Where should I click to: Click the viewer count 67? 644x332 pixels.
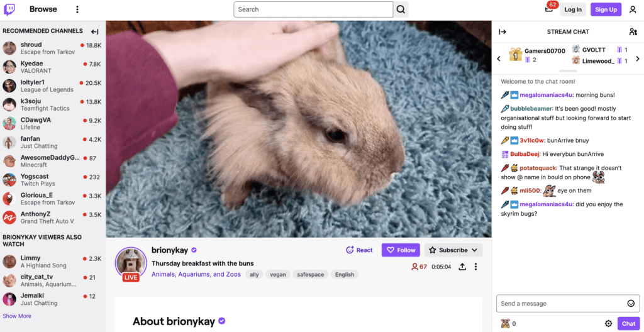point(419,267)
